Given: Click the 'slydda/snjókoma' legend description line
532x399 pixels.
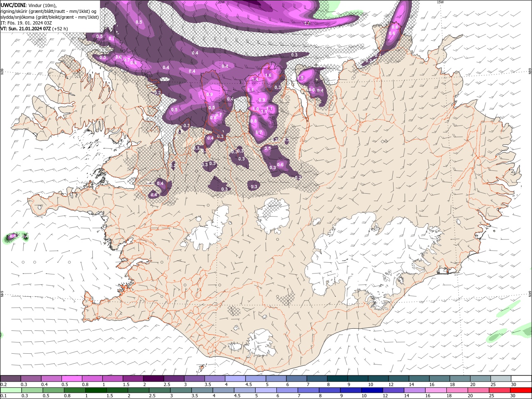Looking at the screenshot, I should tap(49, 17).
